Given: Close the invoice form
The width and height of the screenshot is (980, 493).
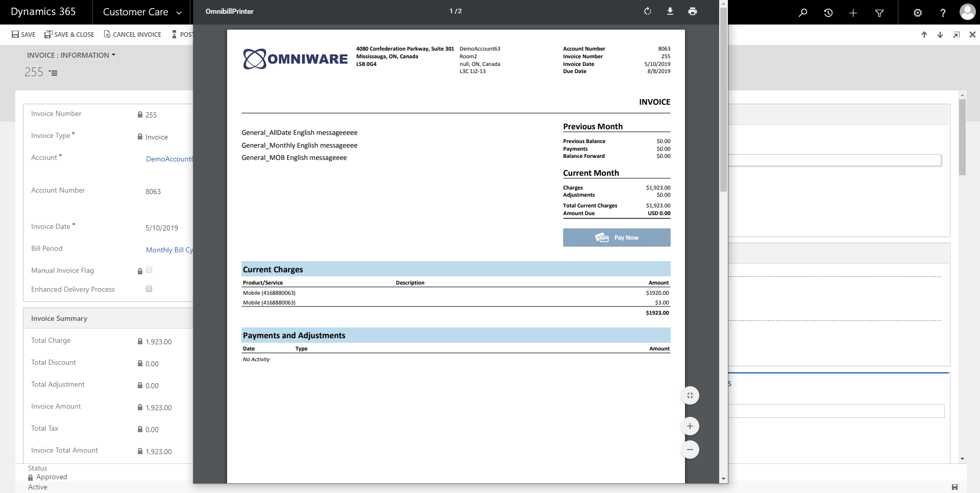Looking at the screenshot, I should tap(972, 35).
